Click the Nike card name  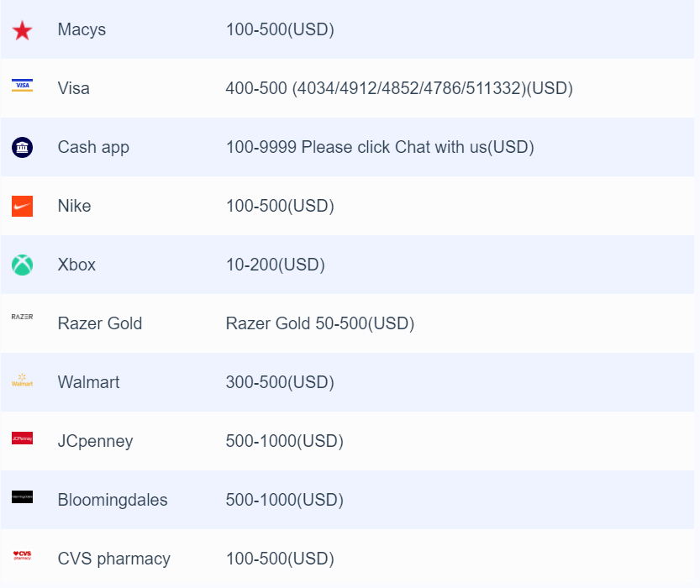74,206
